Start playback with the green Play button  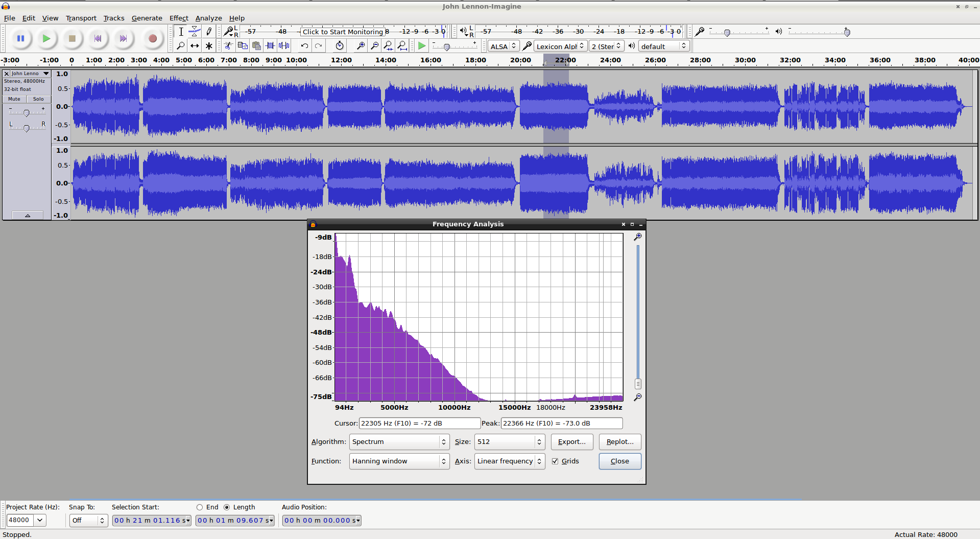[46, 38]
